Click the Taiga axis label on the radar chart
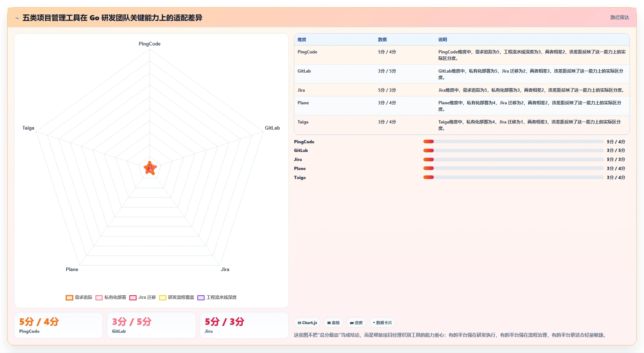 coord(28,128)
